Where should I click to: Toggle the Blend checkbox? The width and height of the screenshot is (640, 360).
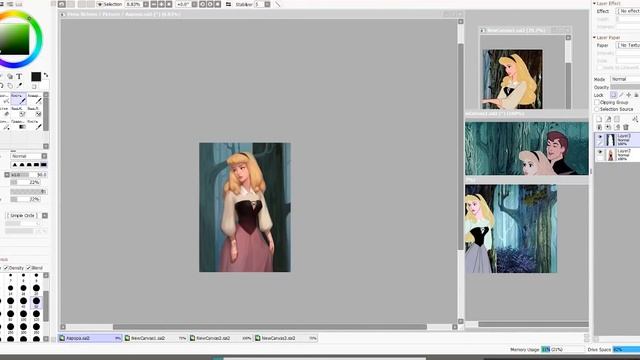click(x=29, y=268)
